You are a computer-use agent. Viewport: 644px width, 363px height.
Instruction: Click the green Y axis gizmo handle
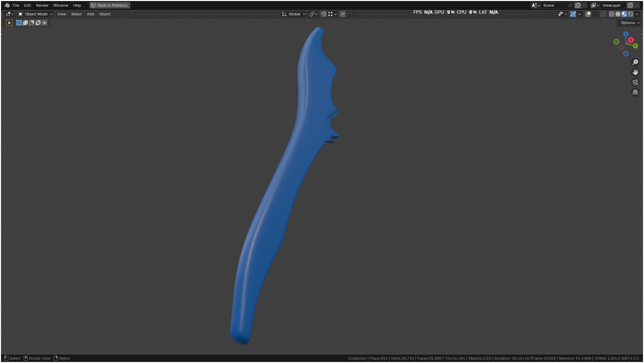point(635,46)
